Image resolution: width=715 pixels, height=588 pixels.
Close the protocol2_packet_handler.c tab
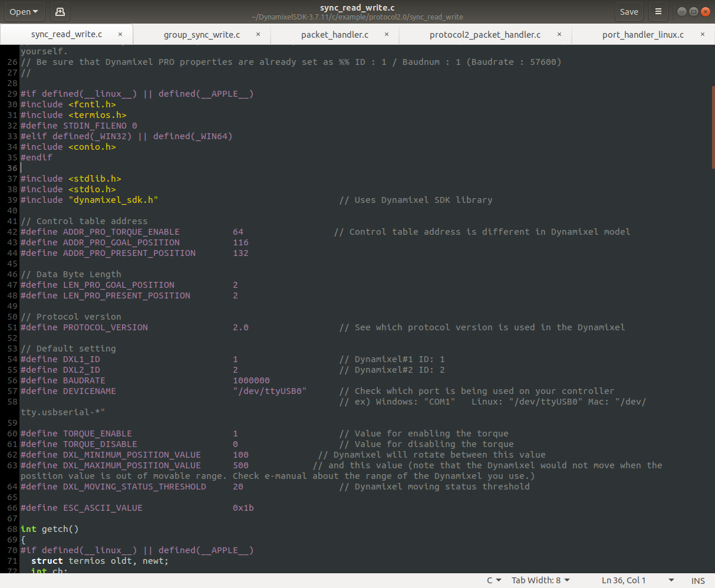559,34
